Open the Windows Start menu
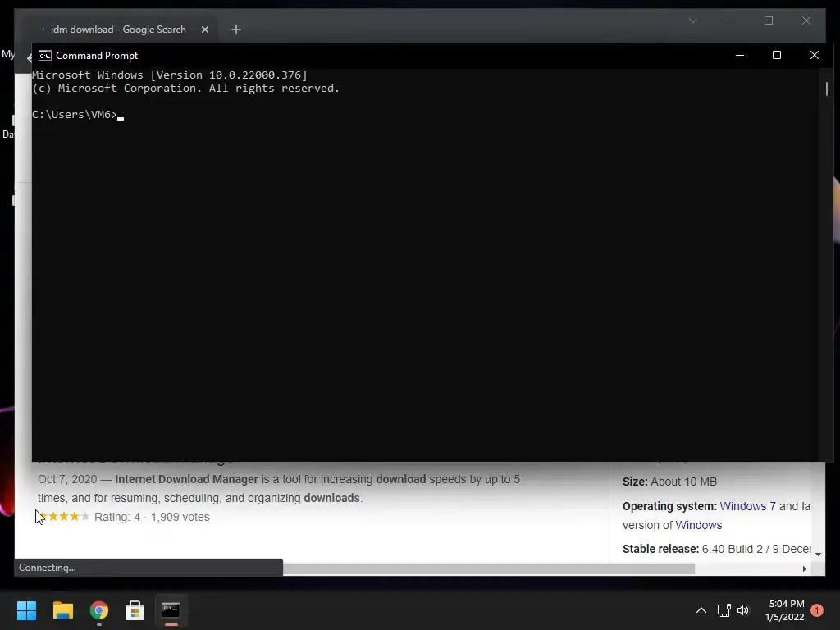 click(26, 610)
